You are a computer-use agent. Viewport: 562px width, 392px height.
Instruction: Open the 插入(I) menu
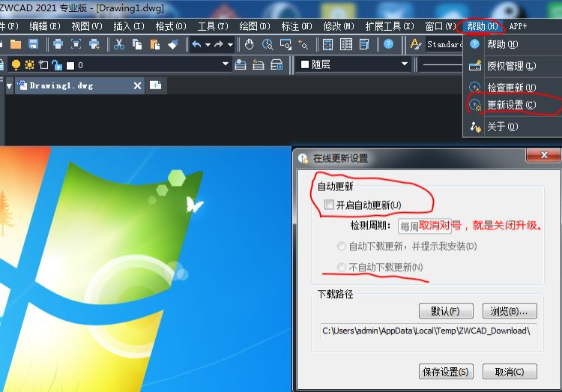coord(129,26)
